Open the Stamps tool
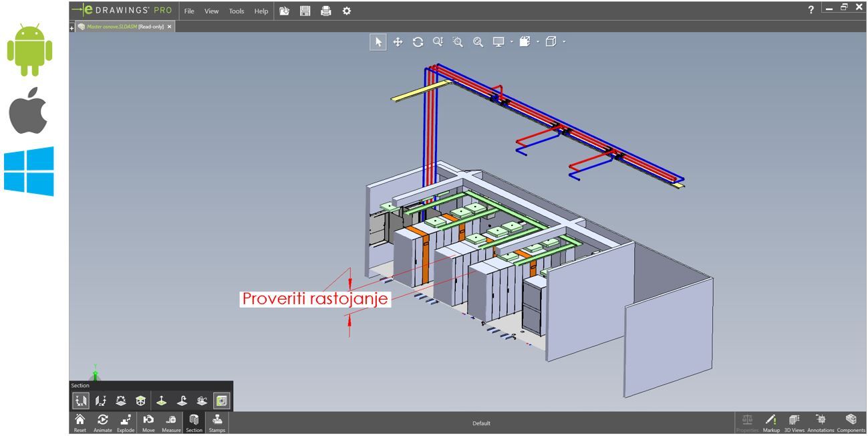The image size is (868, 436). [x=217, y=422]
